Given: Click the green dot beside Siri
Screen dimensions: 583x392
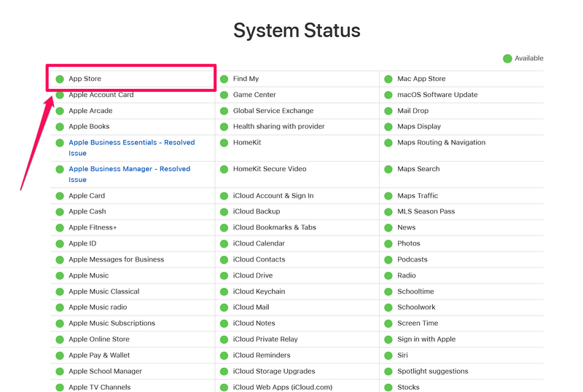Looking at the screenshot, I should point(388,356).
